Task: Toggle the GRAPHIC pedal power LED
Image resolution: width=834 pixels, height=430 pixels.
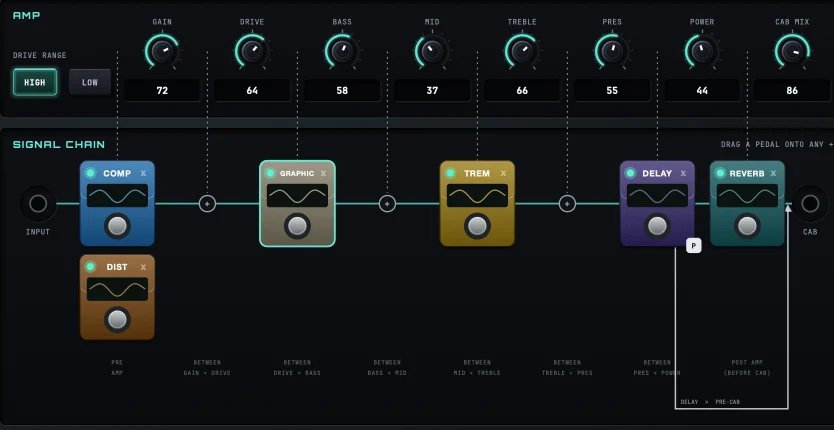Action: [270, 173]
